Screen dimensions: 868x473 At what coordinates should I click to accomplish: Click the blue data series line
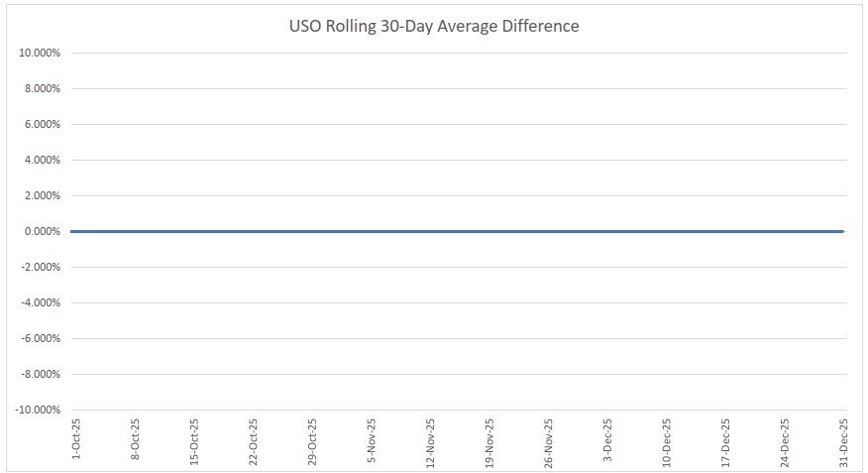click(x=456, y=231)
